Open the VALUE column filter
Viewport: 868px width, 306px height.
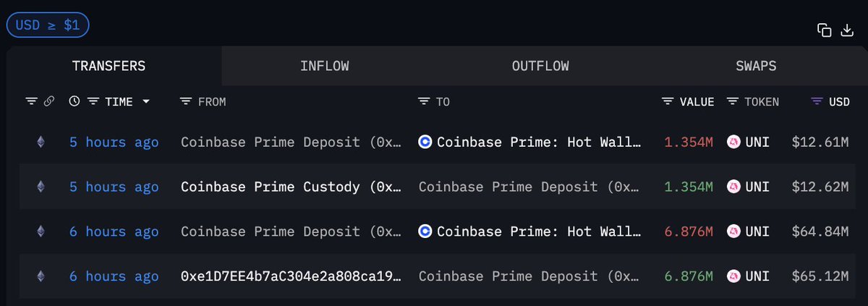coord(668,102)
